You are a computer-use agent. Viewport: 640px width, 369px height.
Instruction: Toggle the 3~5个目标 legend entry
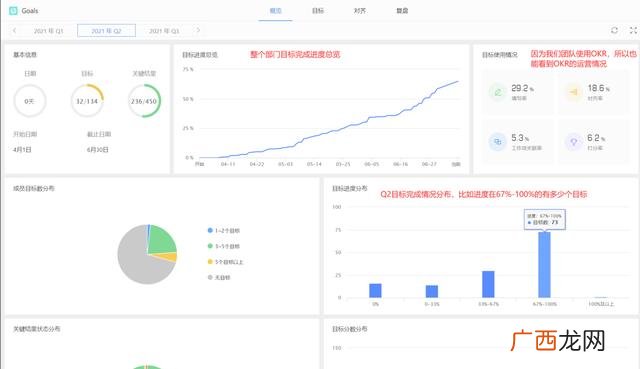tap(224, 246)
